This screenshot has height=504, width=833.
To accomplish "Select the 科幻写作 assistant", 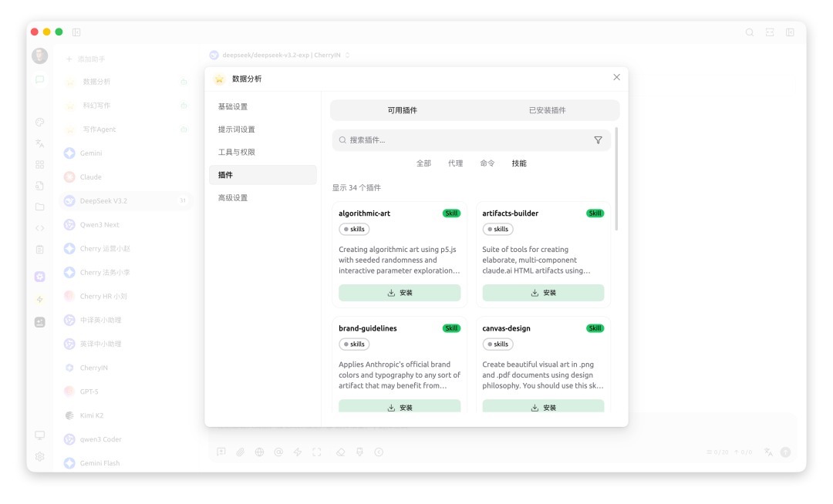I will (x=126, y=106).
